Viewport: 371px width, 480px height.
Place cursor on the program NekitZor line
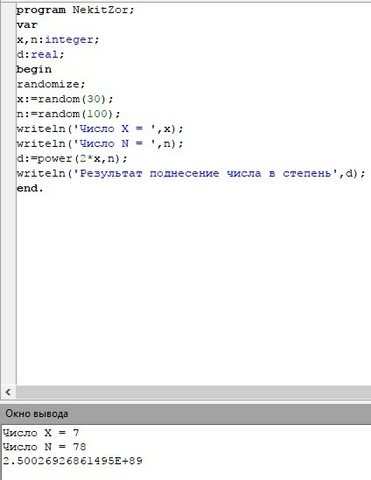[x=75, y=10]
